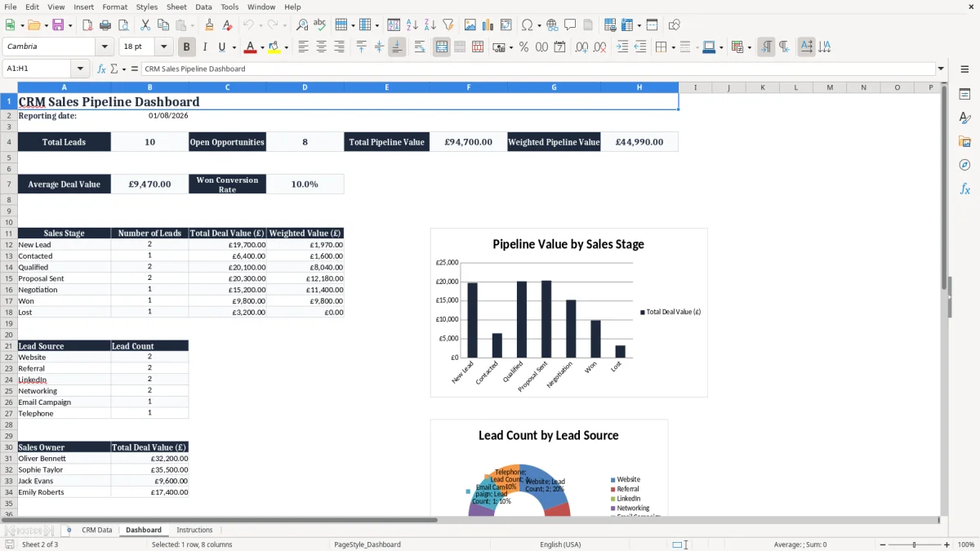Click the Format as Percent icon
This screenshot has width=980, height=551.
(x=523, y=47)
